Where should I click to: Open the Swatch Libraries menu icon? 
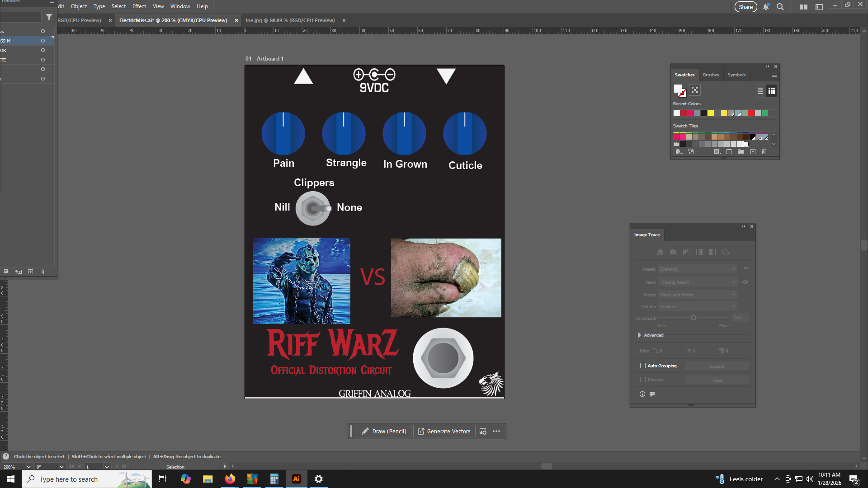[x=678, y=152]
